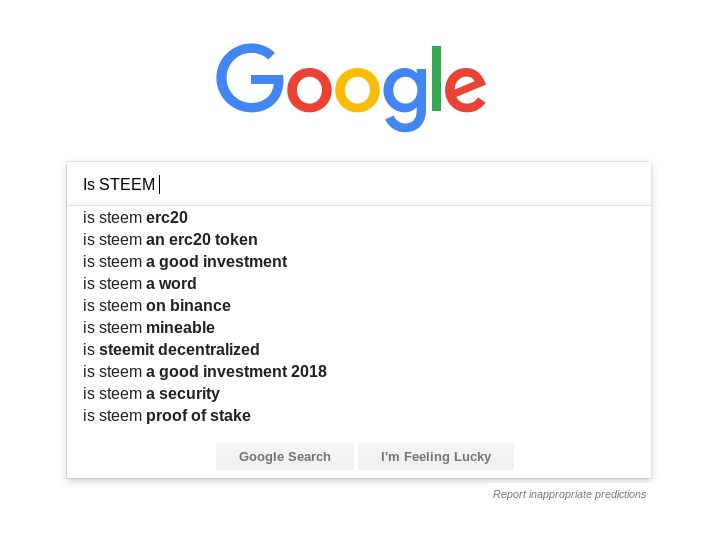Click the Google logo
723x547 pixels.
[351, 87]
